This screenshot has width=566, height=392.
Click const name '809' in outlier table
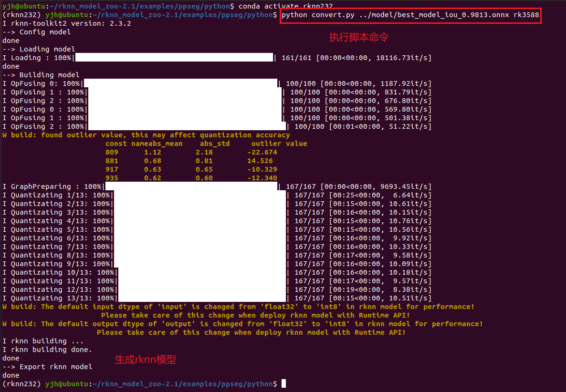click(x=112, y=152)
